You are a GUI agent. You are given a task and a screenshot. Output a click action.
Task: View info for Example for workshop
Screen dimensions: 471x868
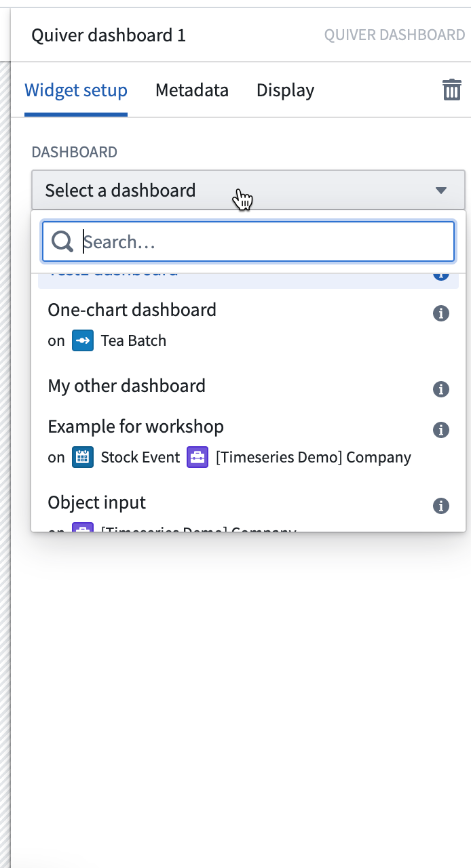441,430
